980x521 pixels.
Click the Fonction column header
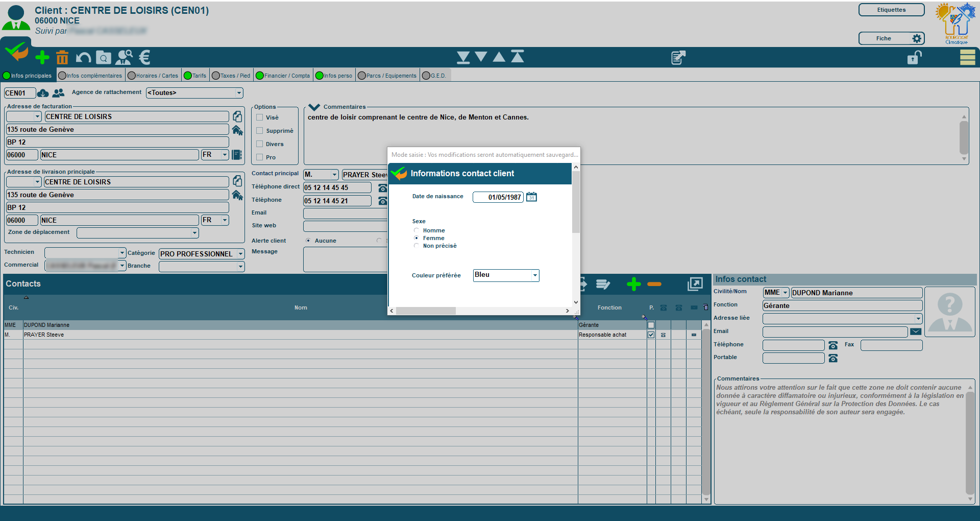tap(609, 307)
